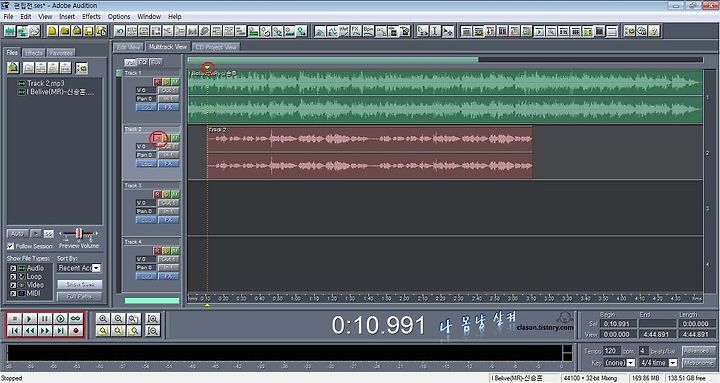This screenshot has width=720, height=383.
Task: Open the Key (none) dropdown
Action: tap(631, 363)
